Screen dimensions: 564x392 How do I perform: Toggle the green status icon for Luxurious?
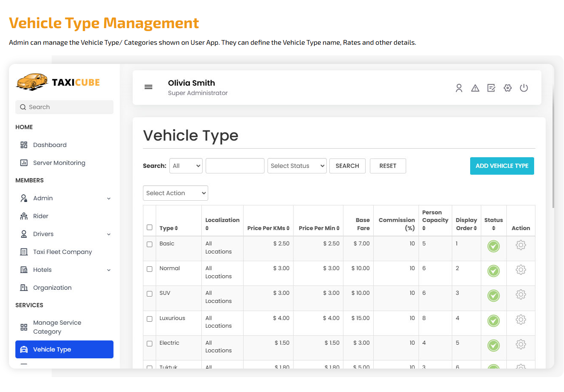point(494,321)
